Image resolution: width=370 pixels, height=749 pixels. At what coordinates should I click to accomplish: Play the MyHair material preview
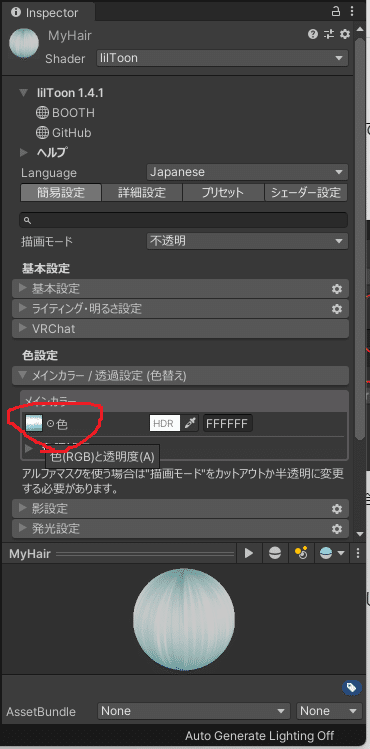click(x=249, y=553)
